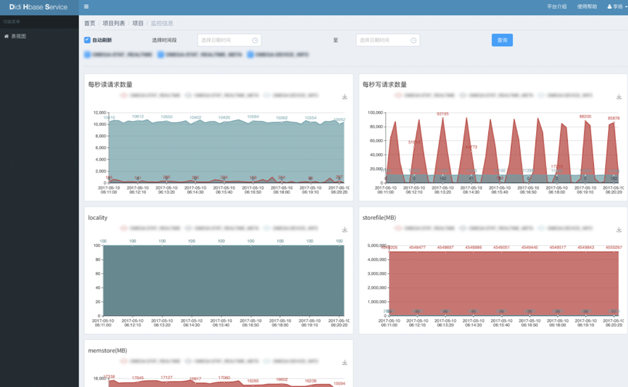Toggle the last blue table checkbox in the filter row
The width and height of the screenshot is (628, 387).
click(250, 54)
